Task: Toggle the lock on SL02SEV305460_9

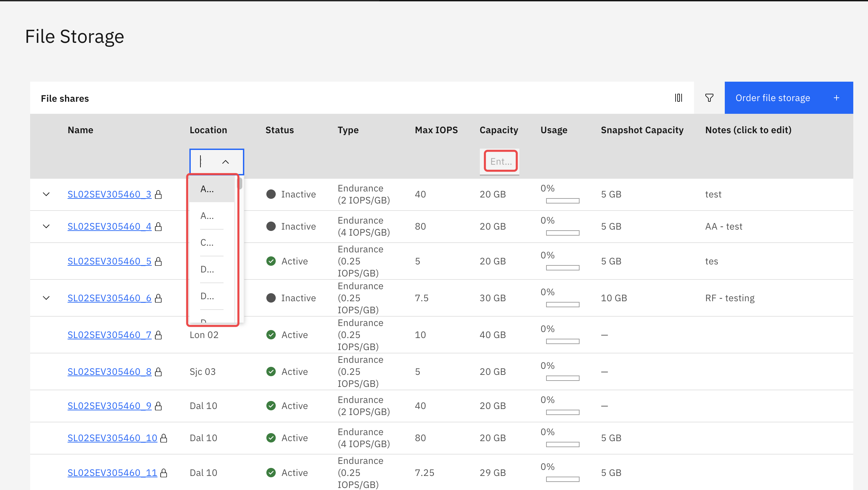Action: pyautogui.click(x=159, y=406)
